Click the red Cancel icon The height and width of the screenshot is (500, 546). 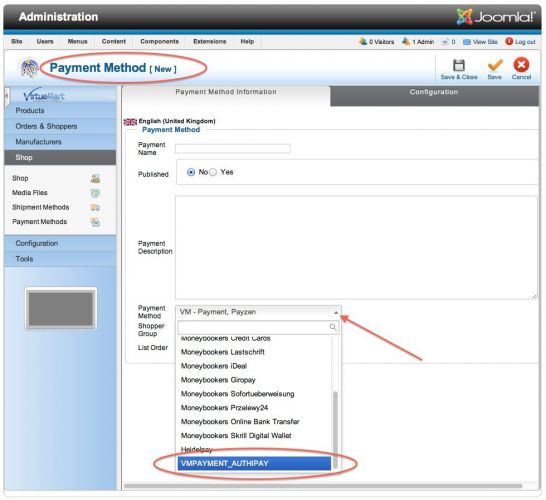521,65
